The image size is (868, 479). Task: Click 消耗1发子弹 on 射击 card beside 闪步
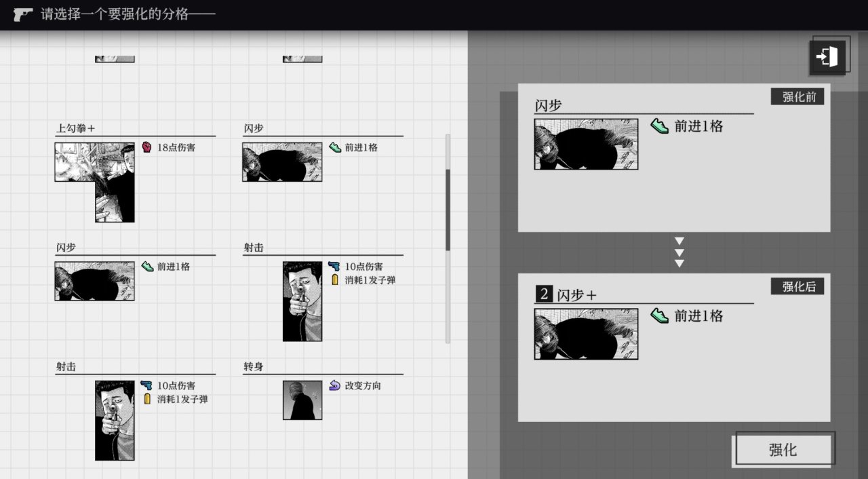370,280
